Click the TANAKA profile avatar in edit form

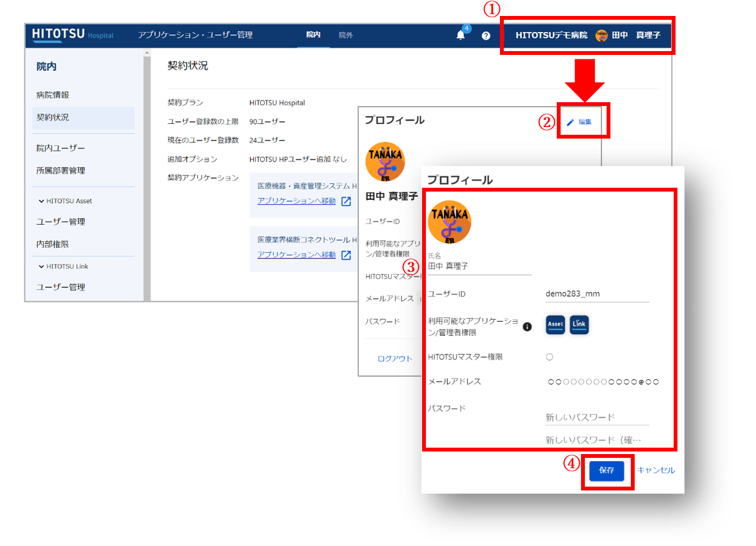(450, 222)
